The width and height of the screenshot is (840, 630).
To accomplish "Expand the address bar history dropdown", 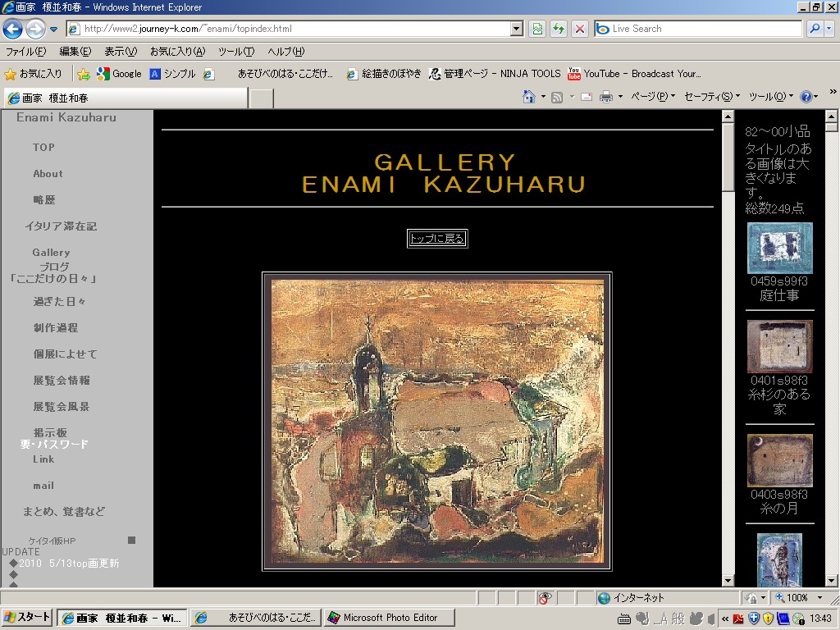I will point(517,29).
